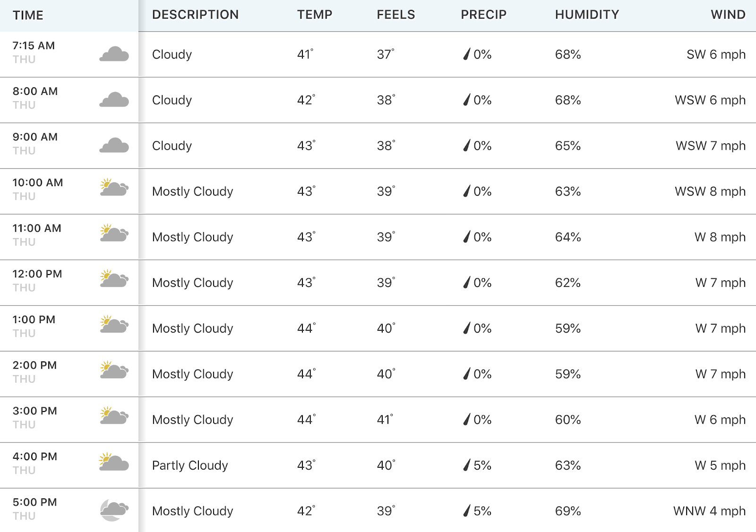Viewport: 756px width, 532px height.
Task: Click the TIME column header
Action: pyautogui.click(x=28, y=15)
